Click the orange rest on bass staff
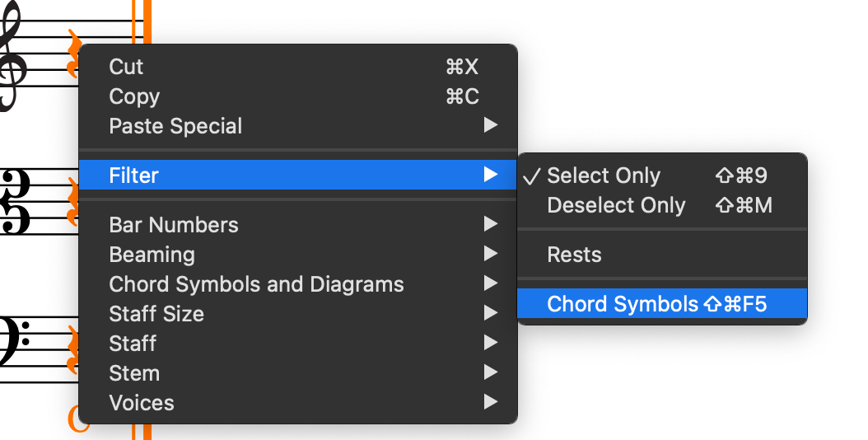The width and height of the screenshot is (868, 440). pyautogui.click(x=73, y=348)
